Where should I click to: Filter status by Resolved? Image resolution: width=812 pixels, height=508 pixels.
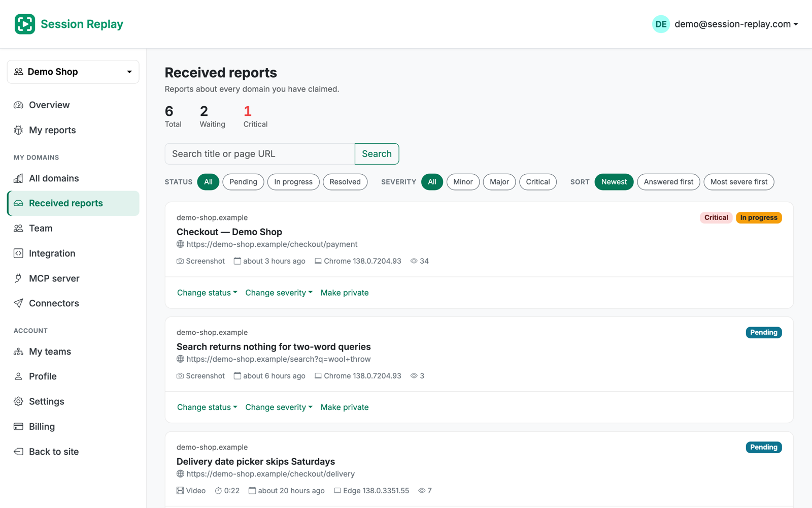click(345, 182)
